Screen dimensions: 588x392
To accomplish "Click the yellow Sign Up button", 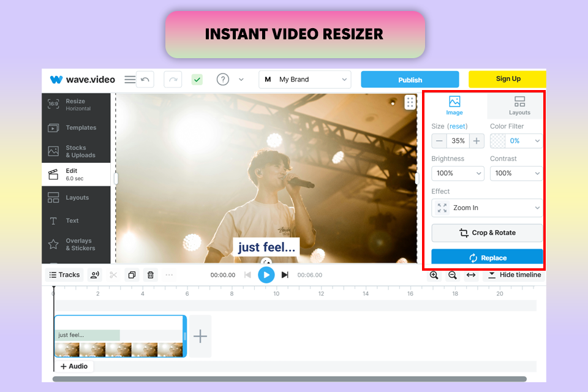I will point(507,79).
